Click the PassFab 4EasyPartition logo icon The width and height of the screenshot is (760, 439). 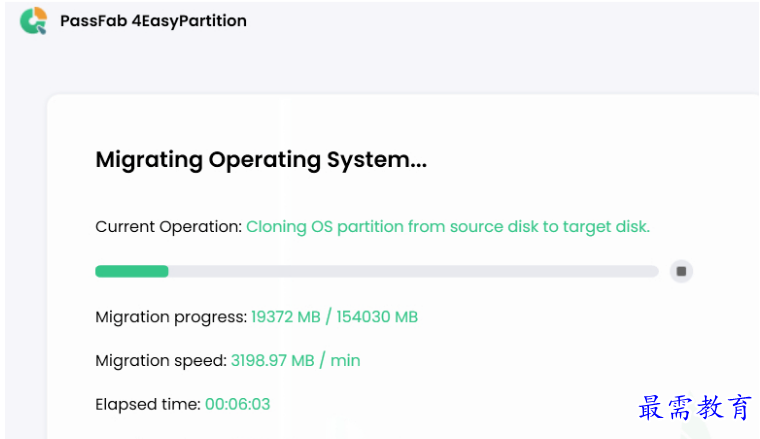33,21
